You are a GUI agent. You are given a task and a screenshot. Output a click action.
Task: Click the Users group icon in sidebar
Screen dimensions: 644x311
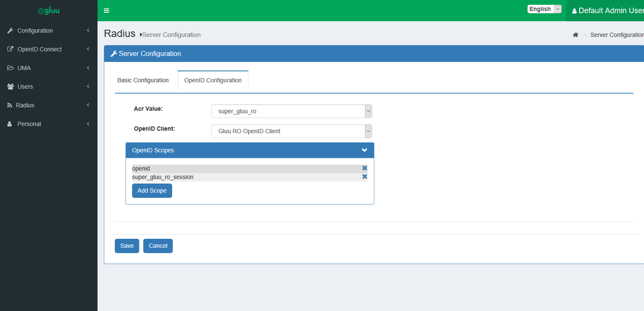[x=10, y=86]
